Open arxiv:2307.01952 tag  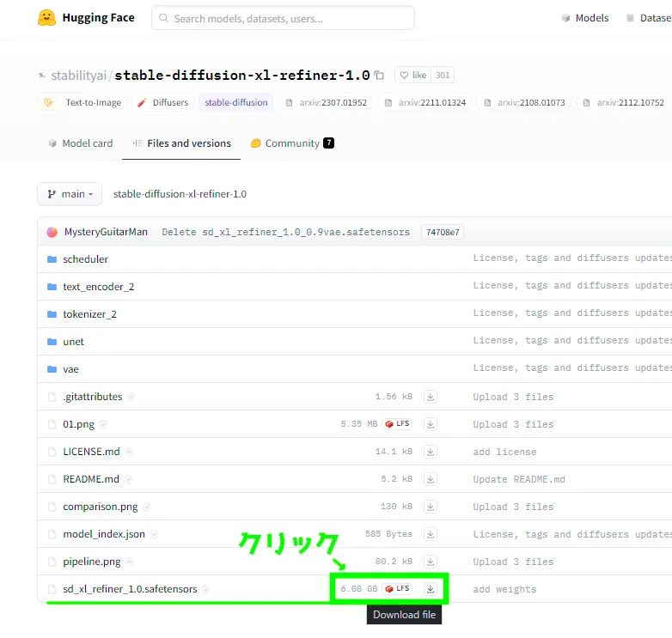click(327, 103)
